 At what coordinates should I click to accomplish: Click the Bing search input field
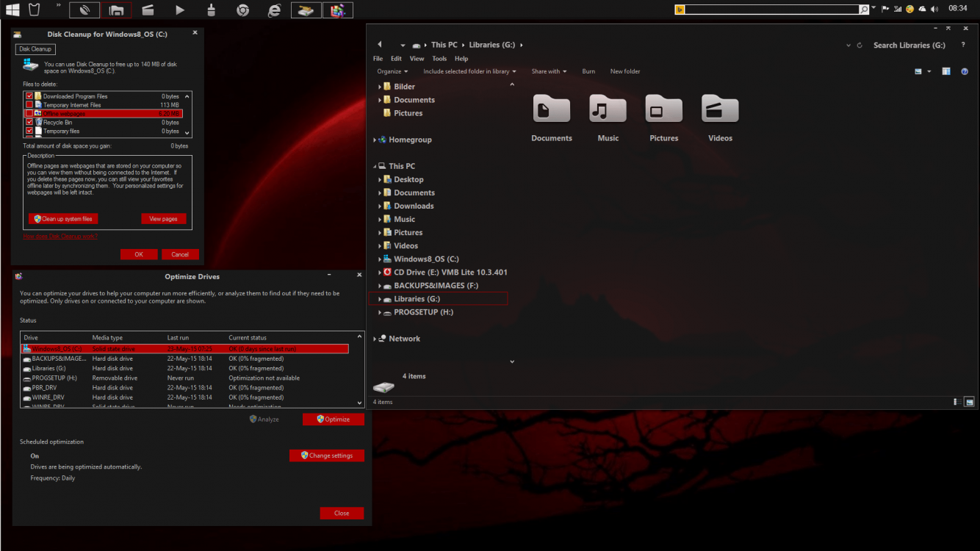tap(772, 10)
